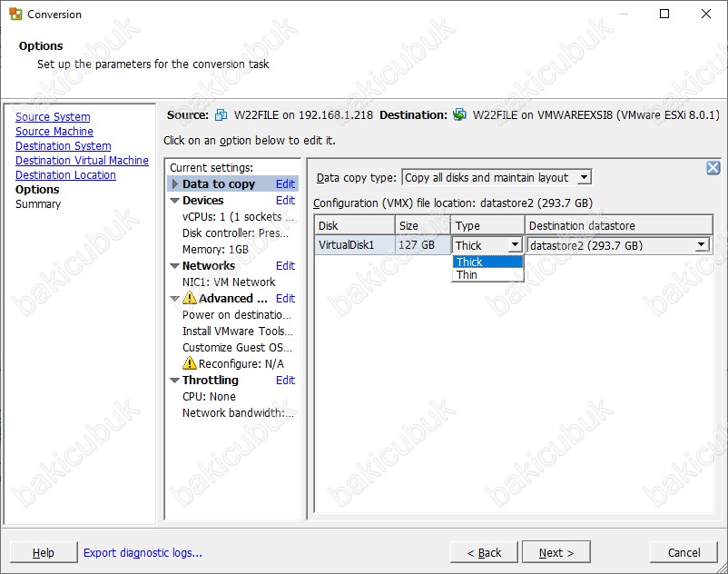
Task: Click the Next button
Action: 556,552
